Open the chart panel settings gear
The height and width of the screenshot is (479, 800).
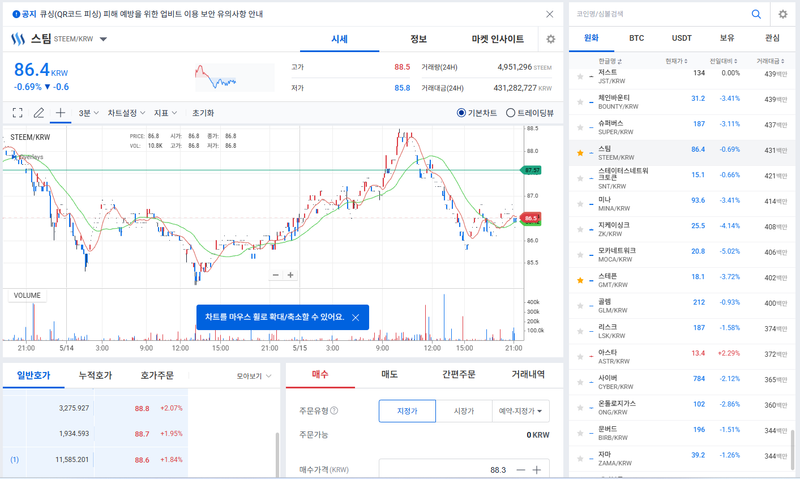[x=551, y=39]
